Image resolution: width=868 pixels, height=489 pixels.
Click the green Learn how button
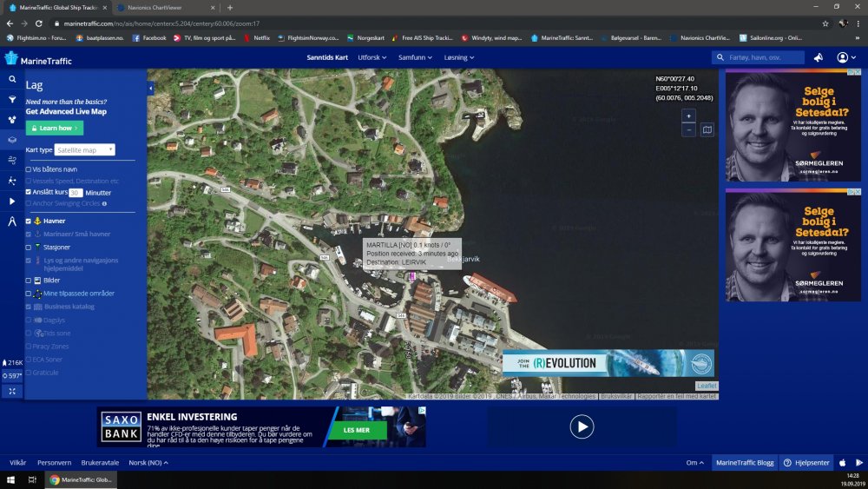click(54, 128)
